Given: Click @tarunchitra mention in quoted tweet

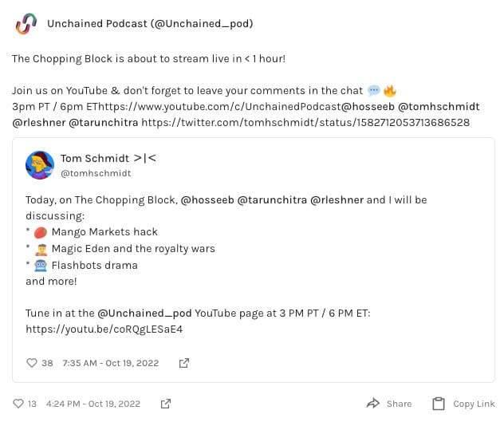Looking at the screenshot, I should (271, 199).
